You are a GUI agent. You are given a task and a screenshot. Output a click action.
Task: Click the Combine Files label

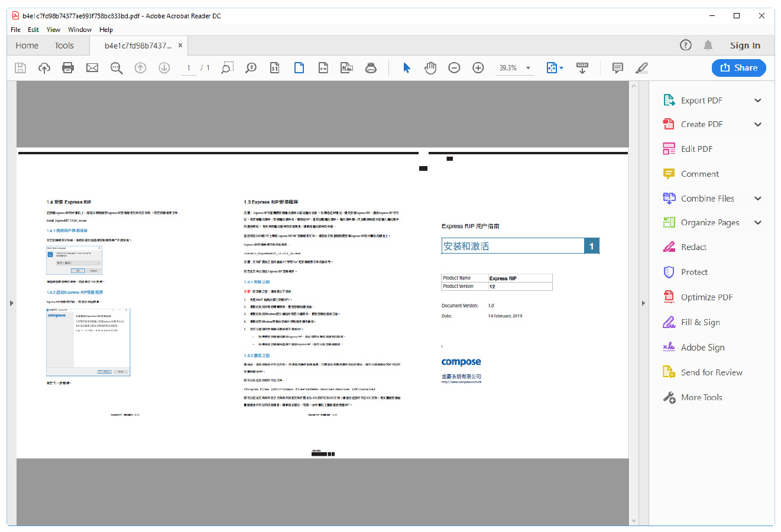(708, 199)
